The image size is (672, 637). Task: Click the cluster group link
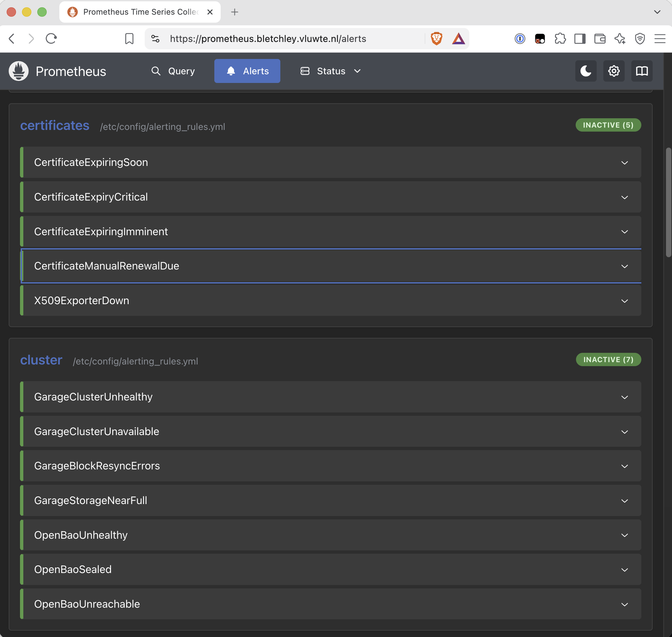(x=41, y=360)
